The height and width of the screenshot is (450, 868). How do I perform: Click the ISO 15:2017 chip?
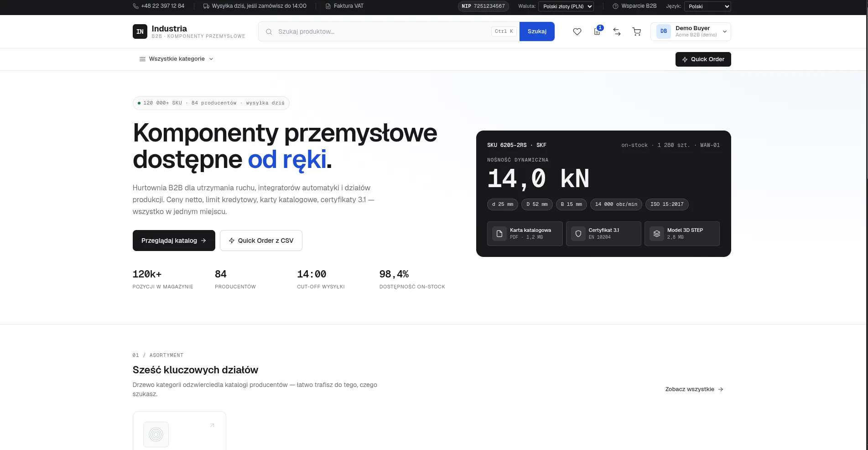[667, 204]
